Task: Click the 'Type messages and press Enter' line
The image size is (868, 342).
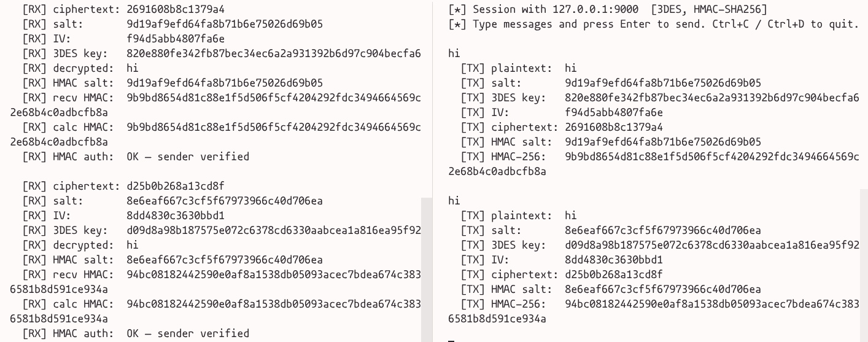Action: pos(653,24)
